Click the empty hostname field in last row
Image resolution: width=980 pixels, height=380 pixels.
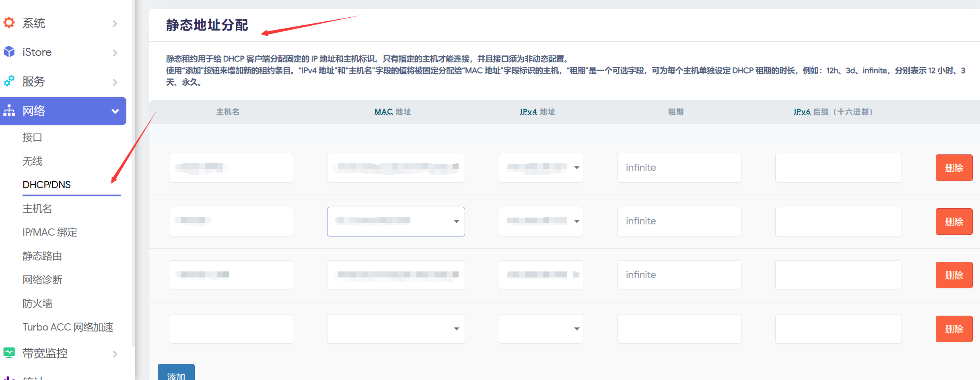(x=231, y=329)
